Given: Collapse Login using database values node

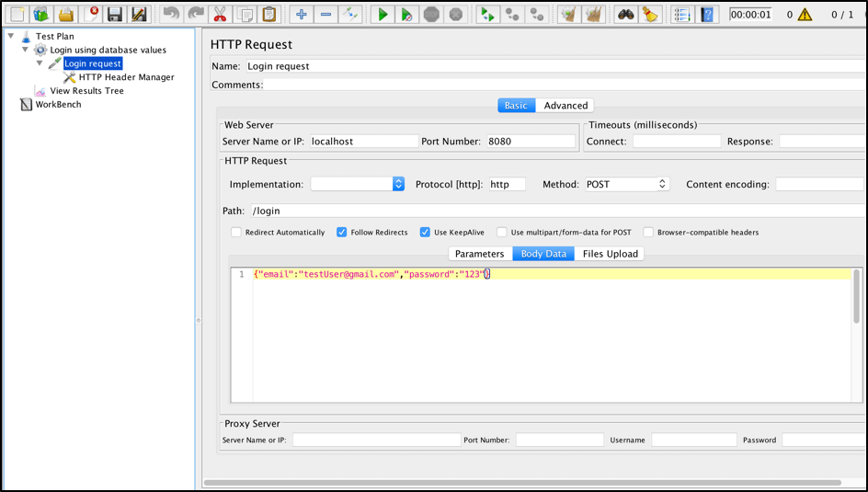Looking at the screenshot, I should (x=25, y=50).
